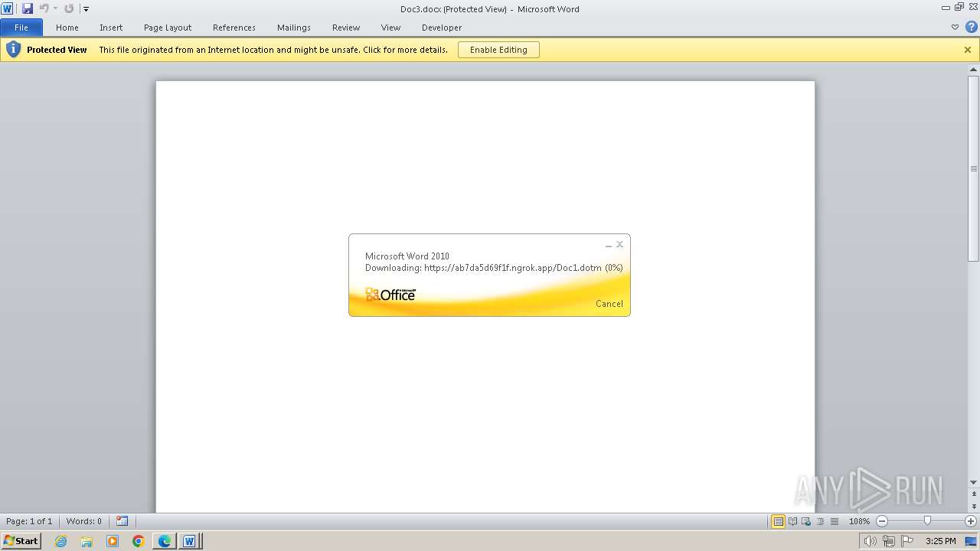Open the Page Layout tab
Screen dimensions: 980x551
point(168,28)
